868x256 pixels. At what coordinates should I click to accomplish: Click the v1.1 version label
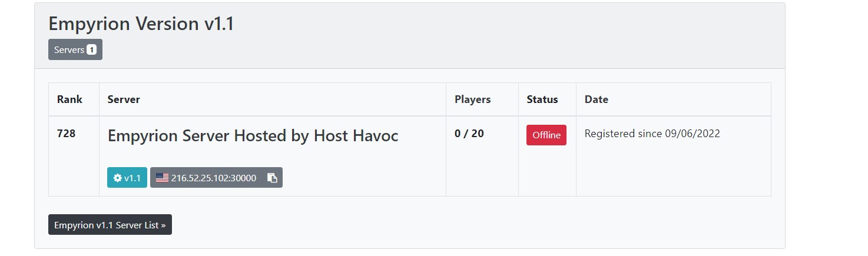tap(132, 178)
